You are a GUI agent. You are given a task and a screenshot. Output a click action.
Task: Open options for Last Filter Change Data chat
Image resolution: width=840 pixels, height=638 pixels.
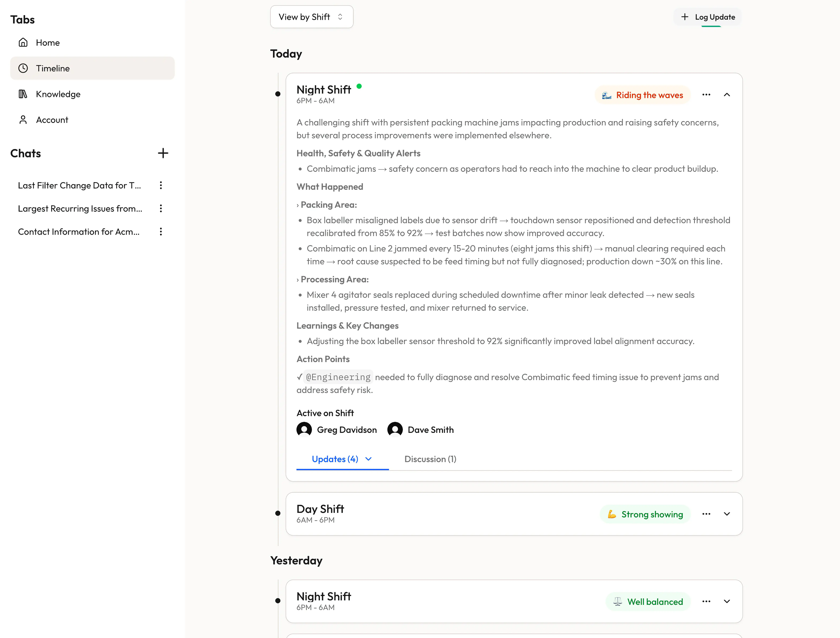point(161,185)
